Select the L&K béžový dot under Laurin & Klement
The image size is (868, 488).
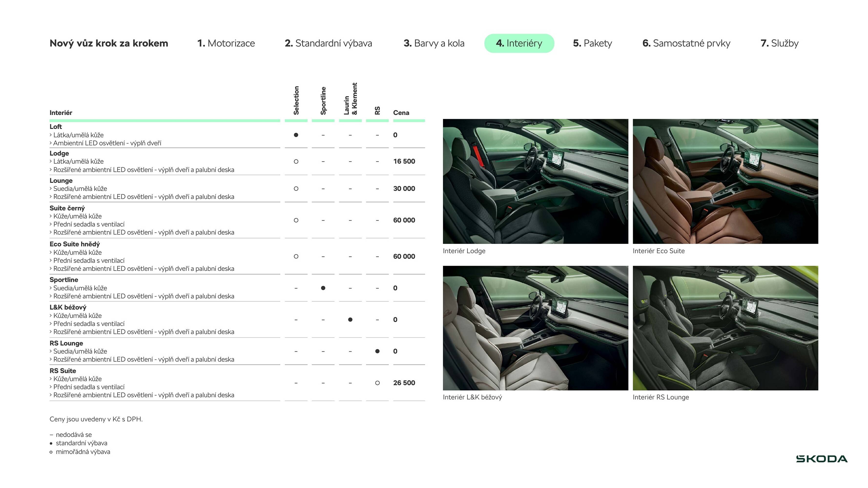click(350, 320)
